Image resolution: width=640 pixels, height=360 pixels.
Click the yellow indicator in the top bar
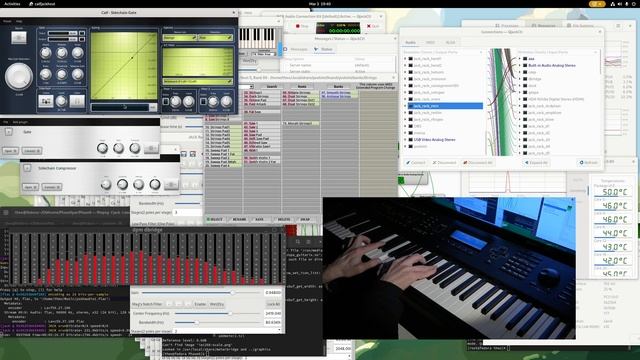click(x=597, y=4)
